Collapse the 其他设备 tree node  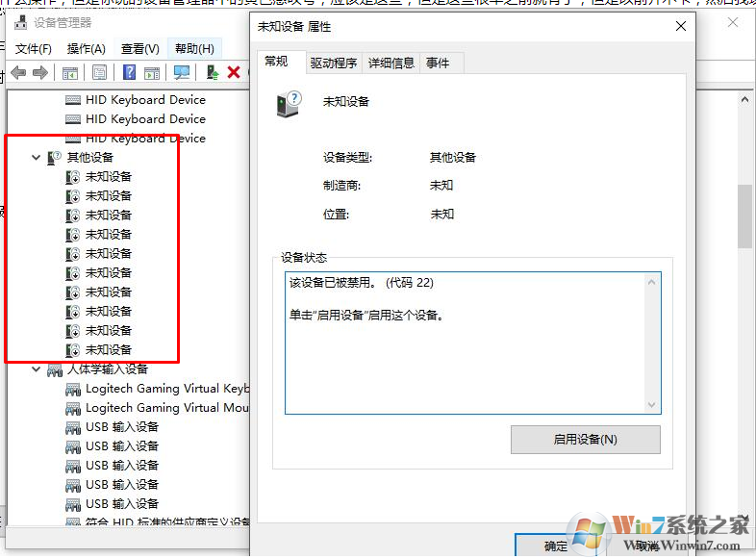click(x=36, y=157)
